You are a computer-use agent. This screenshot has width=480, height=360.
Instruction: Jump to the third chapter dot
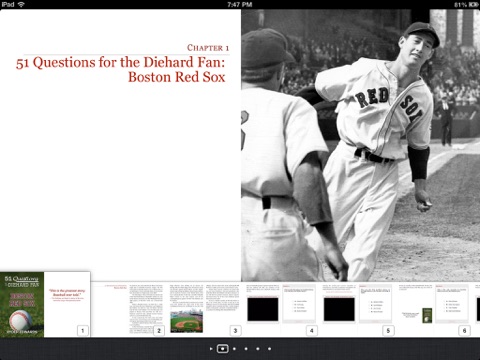coord(246,349)
